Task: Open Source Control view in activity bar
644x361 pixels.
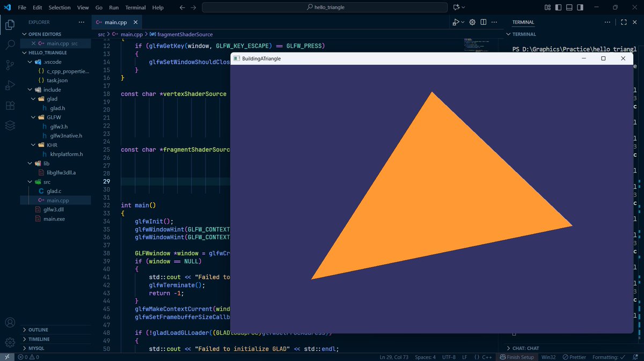Action: [10, 65]
